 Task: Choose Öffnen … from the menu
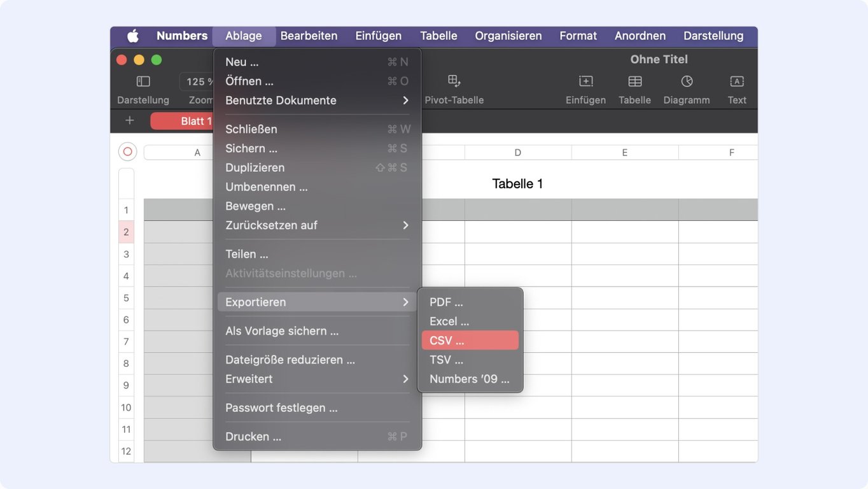[x=317, y=81]
